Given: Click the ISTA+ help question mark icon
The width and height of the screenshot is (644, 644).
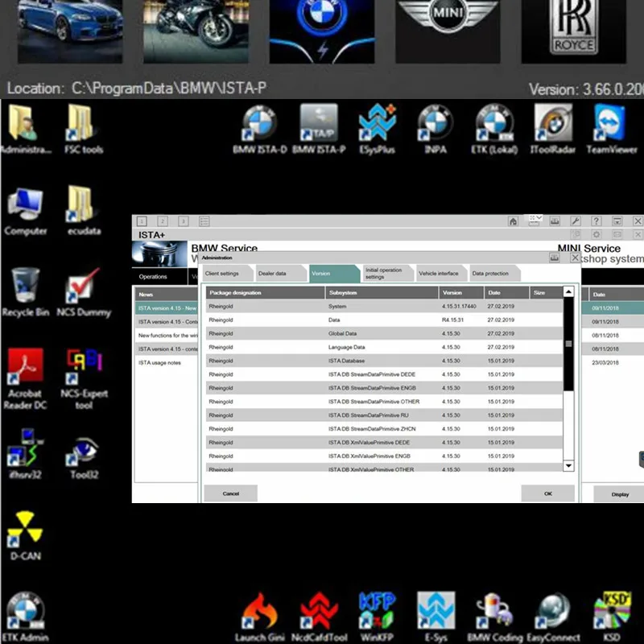Looking at the screenshot, I should click(x=596, y=221).
